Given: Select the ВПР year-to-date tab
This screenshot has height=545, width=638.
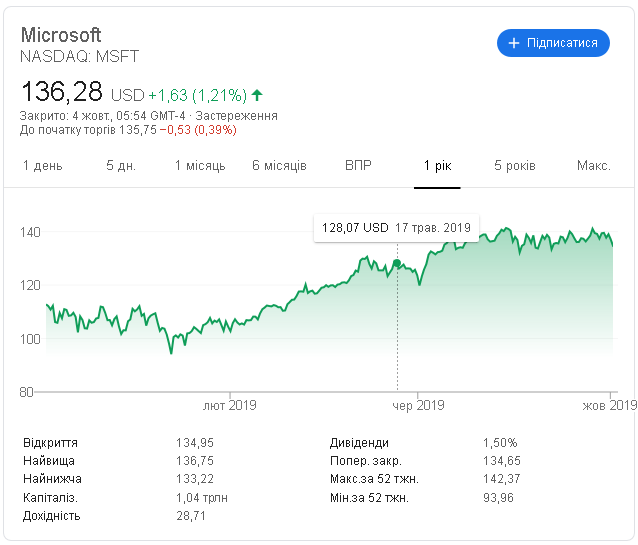Looking at the screenshot, I should (358, 165).
